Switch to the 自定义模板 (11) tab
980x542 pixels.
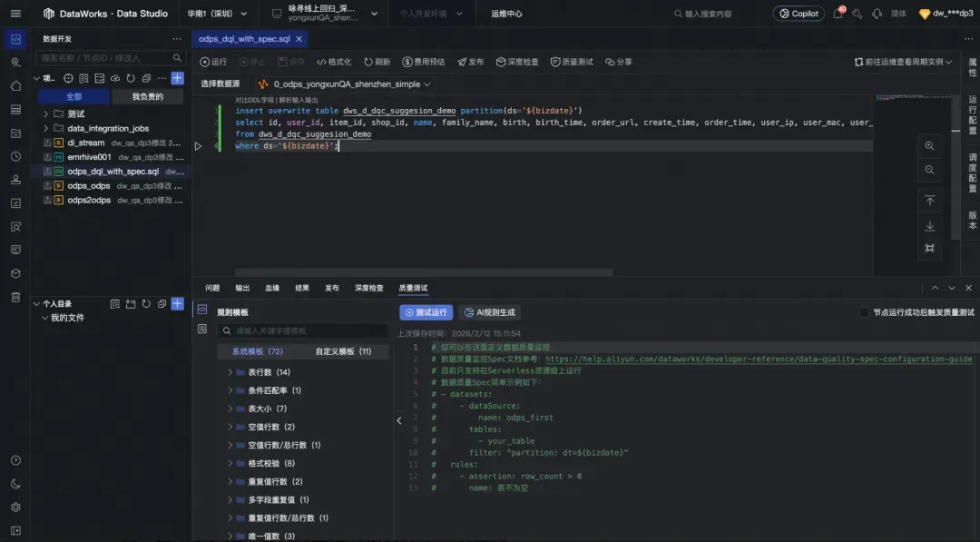[343, 351]
